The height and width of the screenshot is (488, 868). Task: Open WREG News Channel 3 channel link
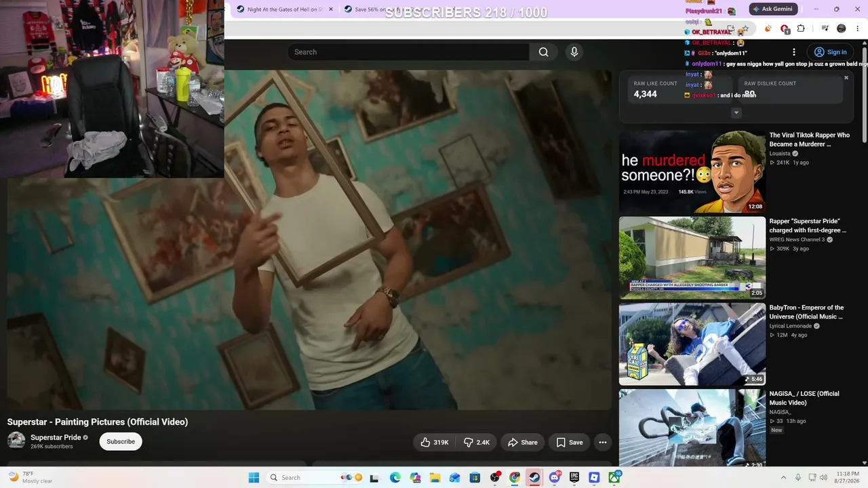(797, 240)
